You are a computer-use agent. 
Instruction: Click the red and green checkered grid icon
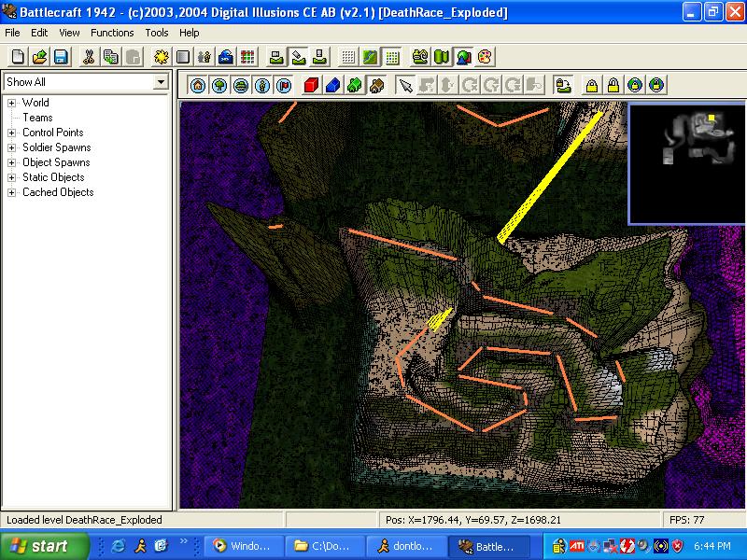pyautogui.click(x=247, y=57)
